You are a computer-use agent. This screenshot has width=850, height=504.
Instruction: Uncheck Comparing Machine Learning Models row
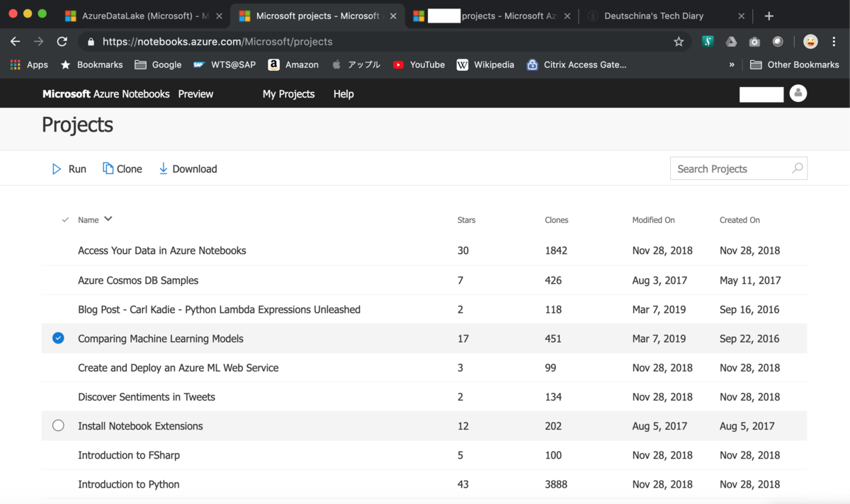(58, 338)
